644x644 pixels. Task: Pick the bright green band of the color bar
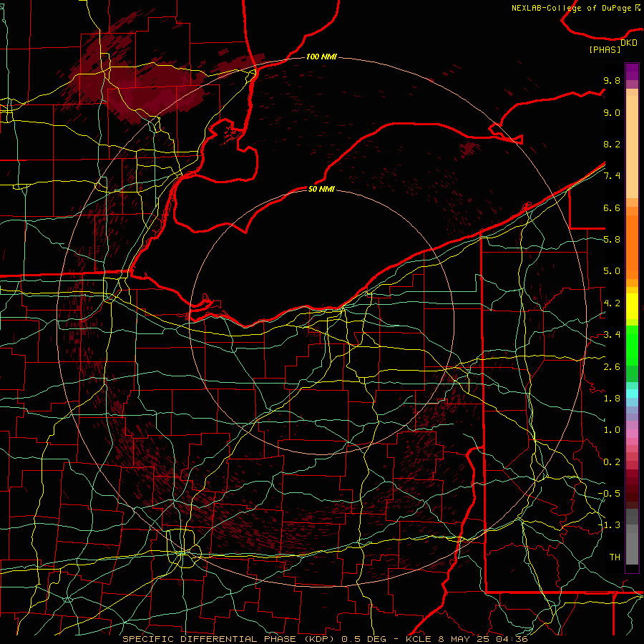[632, 345]
